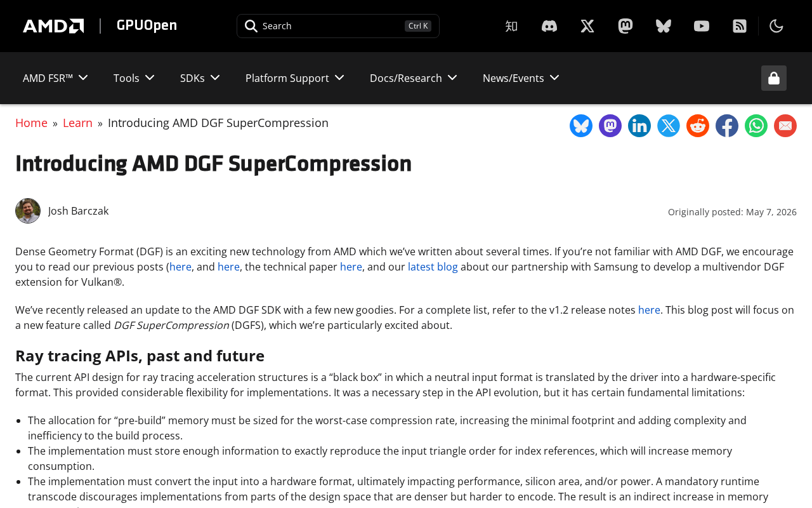Open the YouTube header icon
The height and width of the screenshot is (508, 812).
[x=702, y=26]
